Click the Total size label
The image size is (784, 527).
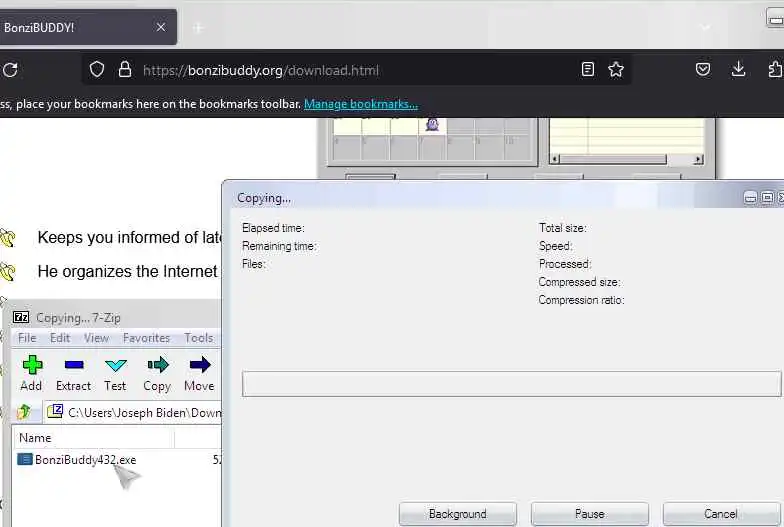point(562,228)
